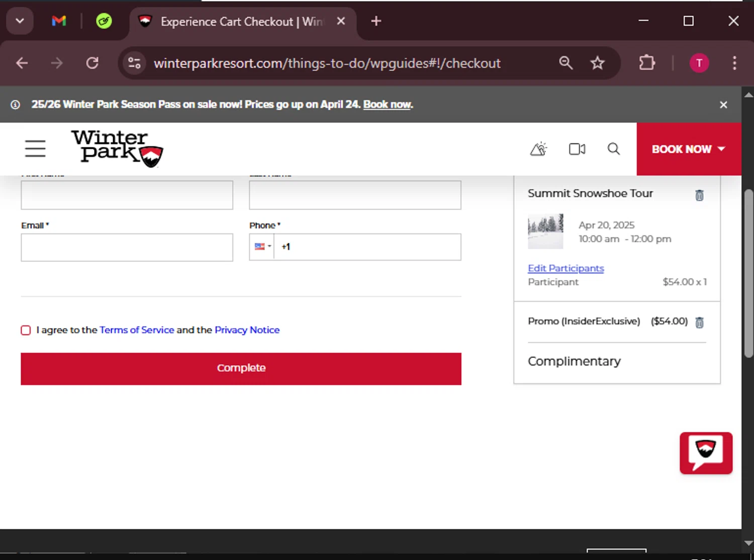Follow the Book now link in banner

388,105
